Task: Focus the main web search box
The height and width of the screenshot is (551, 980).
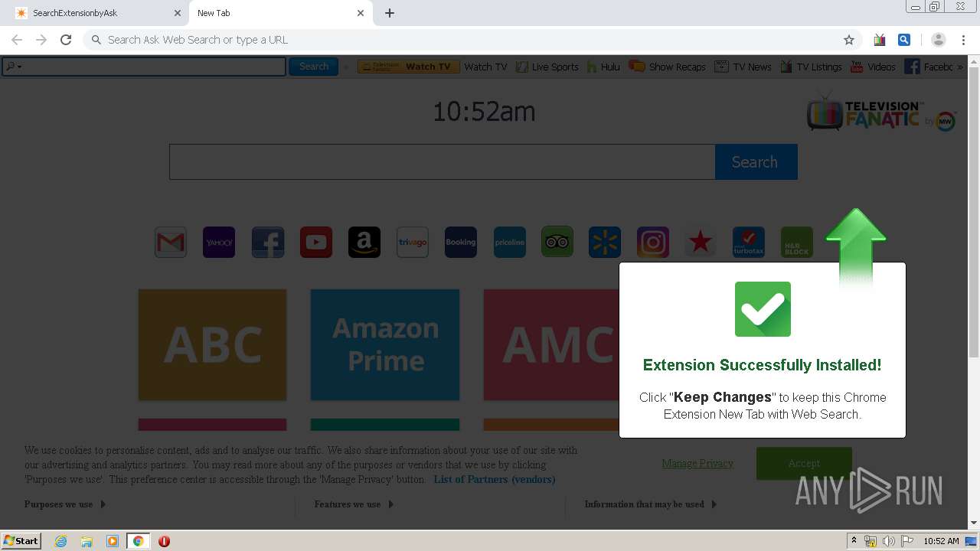Action: 442,162
